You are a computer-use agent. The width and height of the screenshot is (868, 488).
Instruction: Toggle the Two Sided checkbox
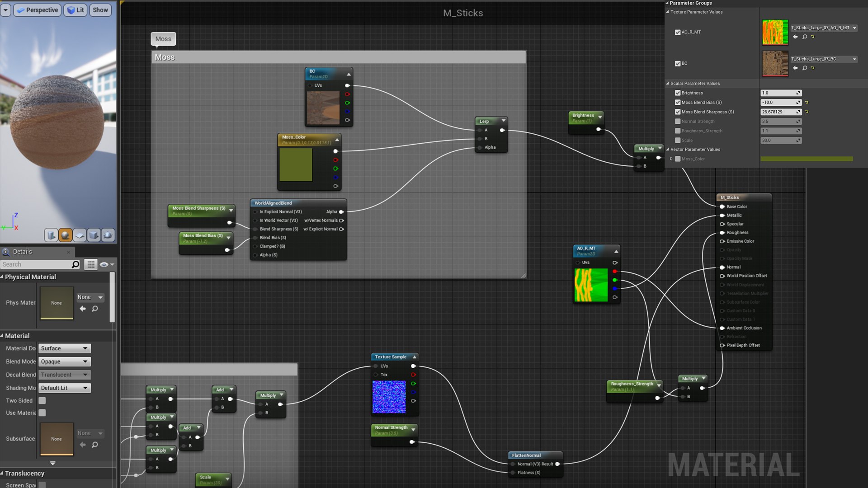(42, 401)
